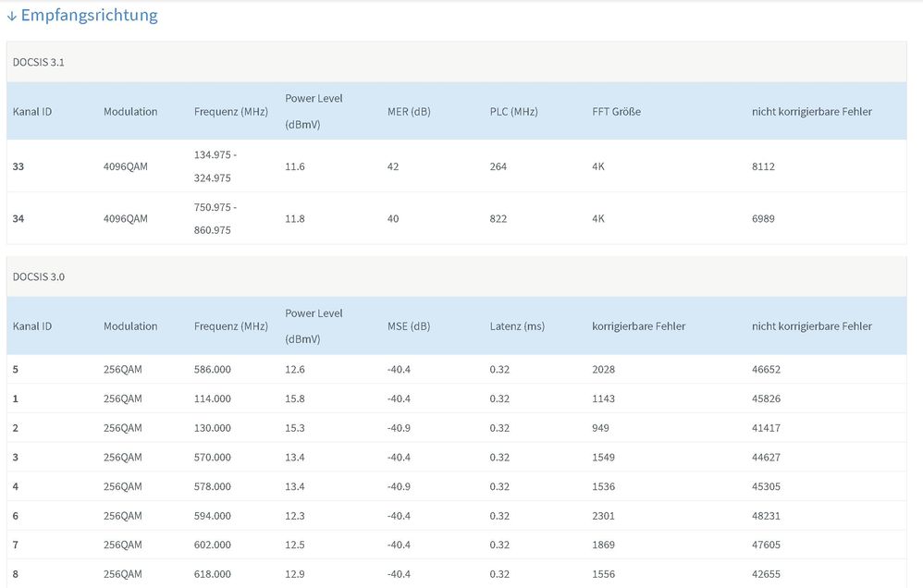Select channel 34 row ID cell

18,219
